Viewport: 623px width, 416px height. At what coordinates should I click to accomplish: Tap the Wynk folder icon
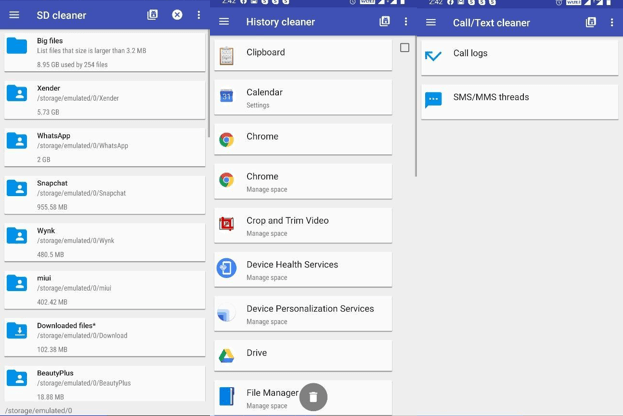tap(17, 236)
